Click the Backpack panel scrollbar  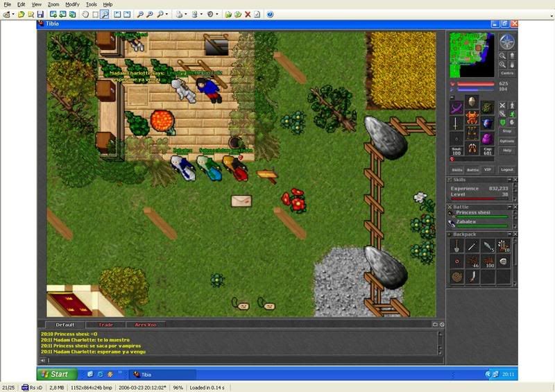click(x=515, y=262)
